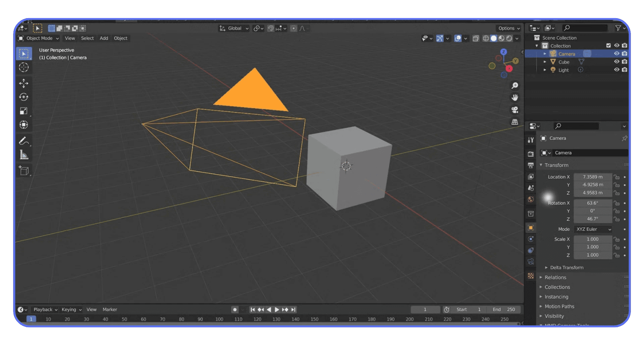
Task: Expand the Cube item in the outliner
Action: click(545, 62)
